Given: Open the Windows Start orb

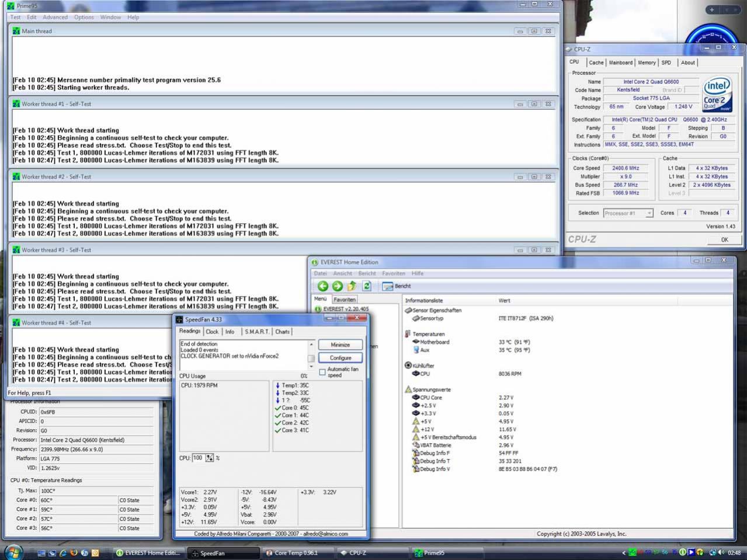Looking at the screenshot, I should (13, 552).
